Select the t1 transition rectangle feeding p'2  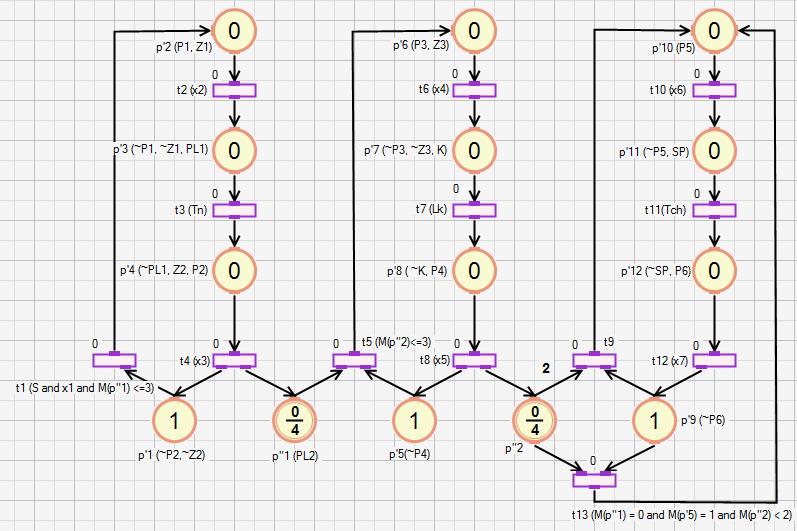pos(114,360)
